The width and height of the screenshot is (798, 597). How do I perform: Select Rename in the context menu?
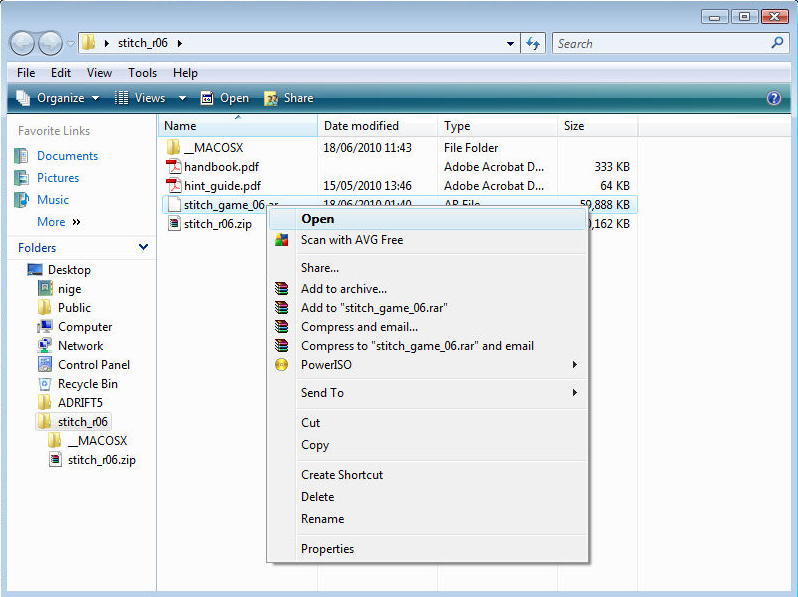tap(322, 519)
